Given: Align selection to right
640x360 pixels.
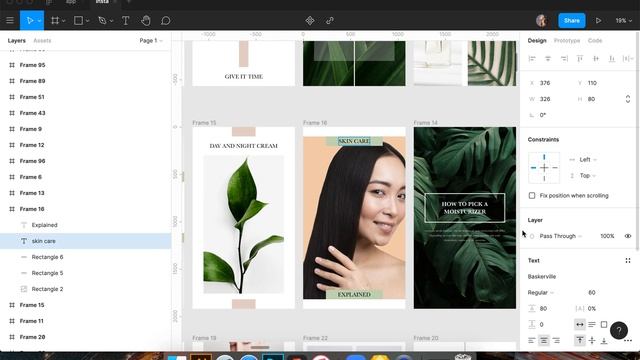Looking at the screenshot, I should coord(564,59).
